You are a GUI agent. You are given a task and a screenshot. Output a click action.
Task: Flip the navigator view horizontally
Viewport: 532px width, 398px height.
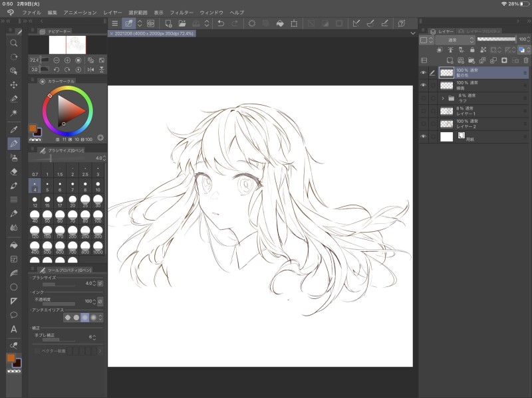tap(89, 69)
